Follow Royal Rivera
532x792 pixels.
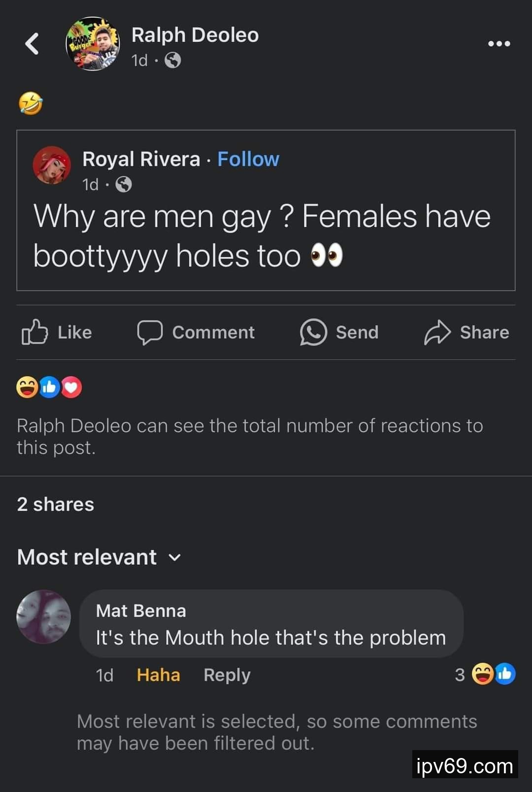click(248, 159)
